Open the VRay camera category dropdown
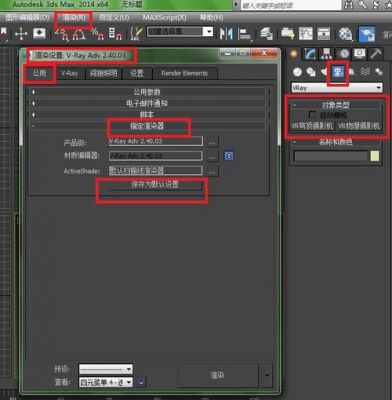The width and height of the screenshot is (392, 400). [337, 88]
